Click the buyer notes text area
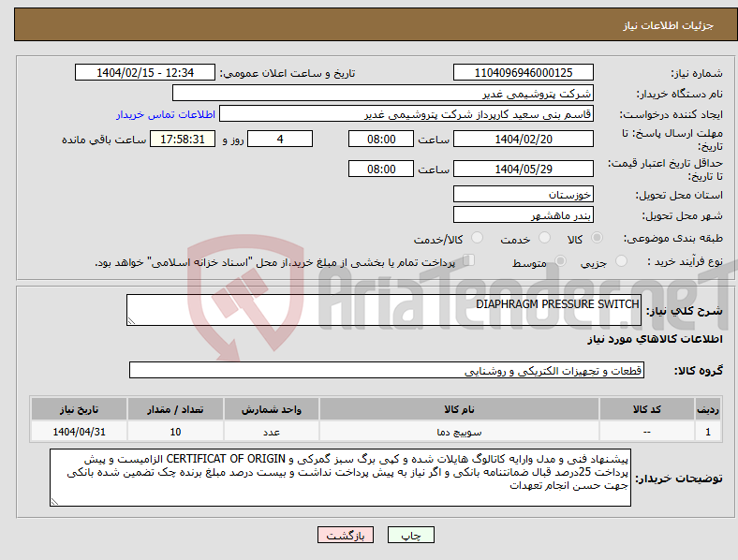 point(340,478)
